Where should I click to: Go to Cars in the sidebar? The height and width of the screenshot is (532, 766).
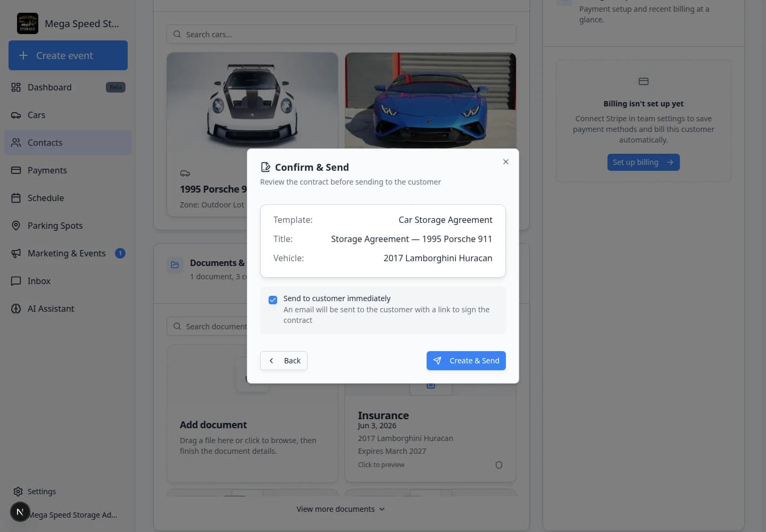pyautogui.click(x=68, y=115)
